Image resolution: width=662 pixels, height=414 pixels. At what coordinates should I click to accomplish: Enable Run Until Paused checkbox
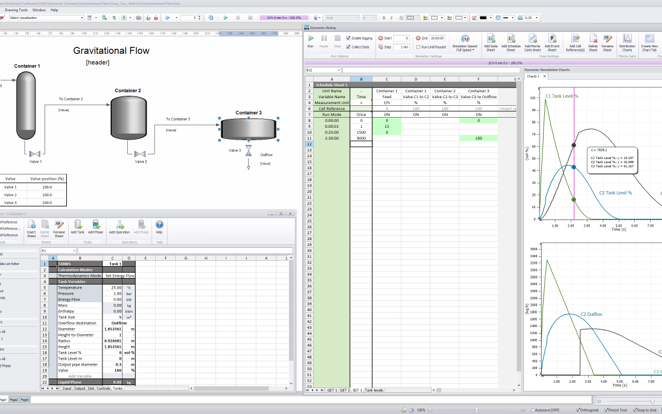(418, 47)
